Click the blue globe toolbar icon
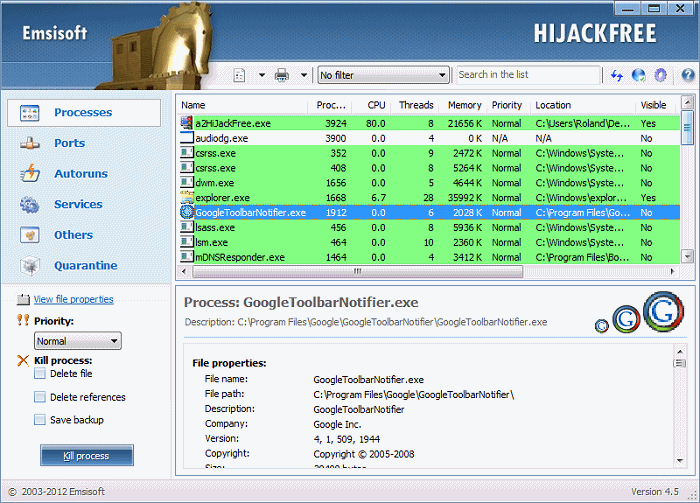The width and height of the screenshot is (700, 503). (x=638, y=75)
